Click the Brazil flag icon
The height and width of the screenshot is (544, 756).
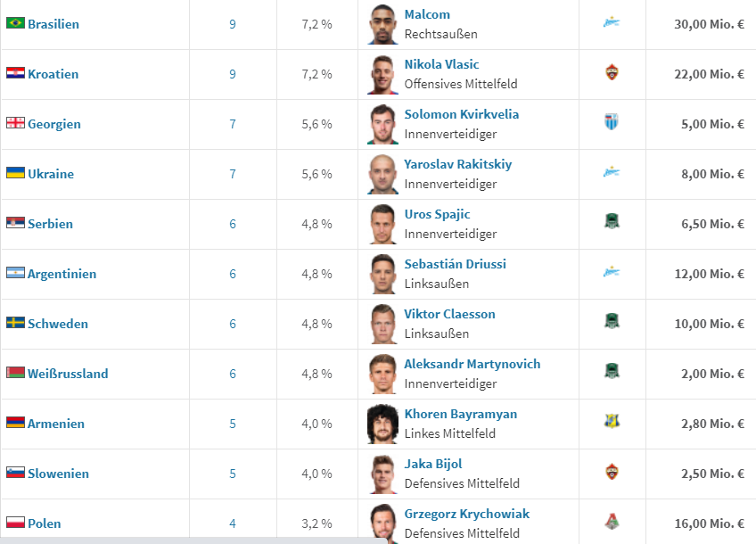[x=15, y=23]
